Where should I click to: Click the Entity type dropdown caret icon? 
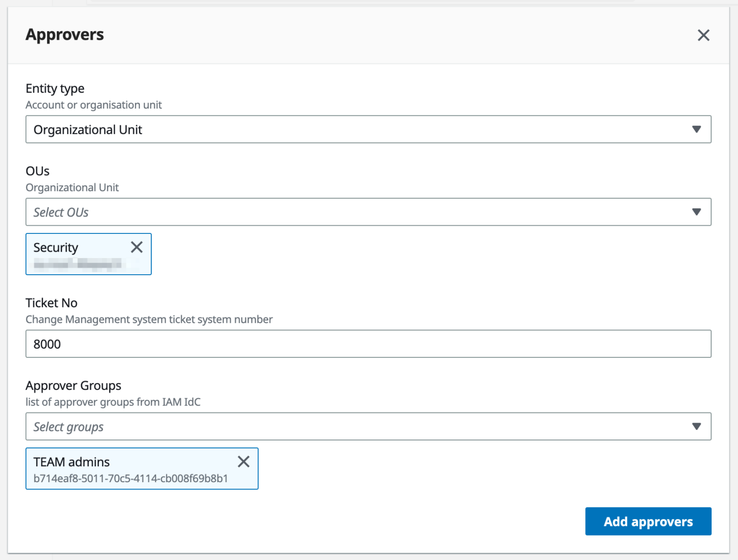[696, 129]
